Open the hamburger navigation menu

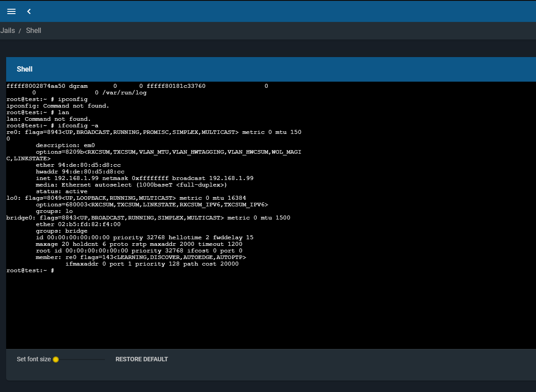11,11
